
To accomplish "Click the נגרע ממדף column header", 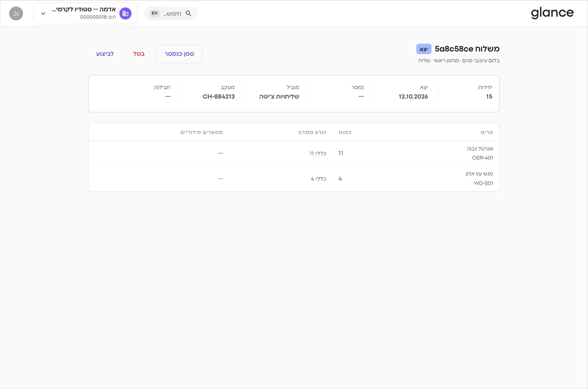I will point(312,132).
